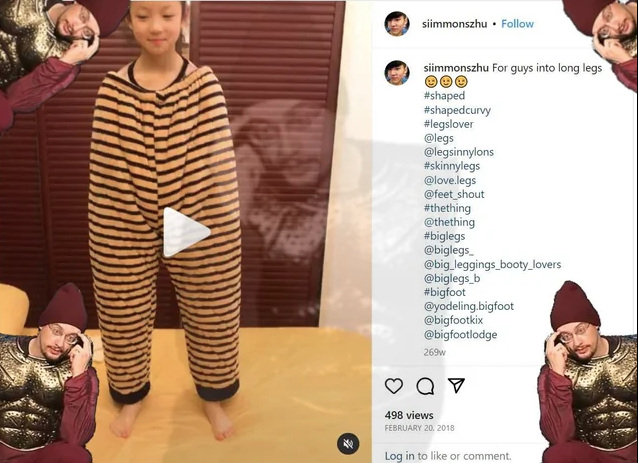This screenshot has height=463, width=638.
Task: Visit the @yodeling.bigfoot mention
Action: point(469,306)
